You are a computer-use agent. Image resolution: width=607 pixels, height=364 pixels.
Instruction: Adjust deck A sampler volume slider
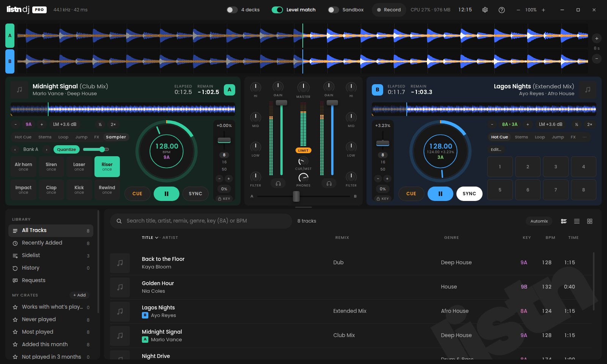click(96, 149)
